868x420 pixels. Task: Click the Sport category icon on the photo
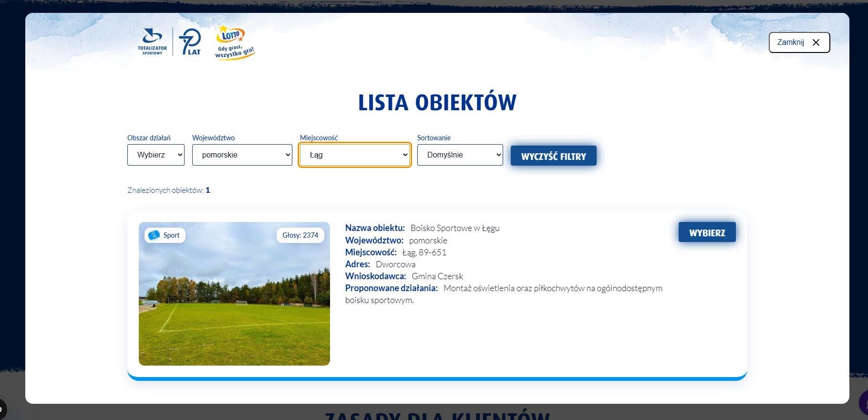tap(155, 235)
